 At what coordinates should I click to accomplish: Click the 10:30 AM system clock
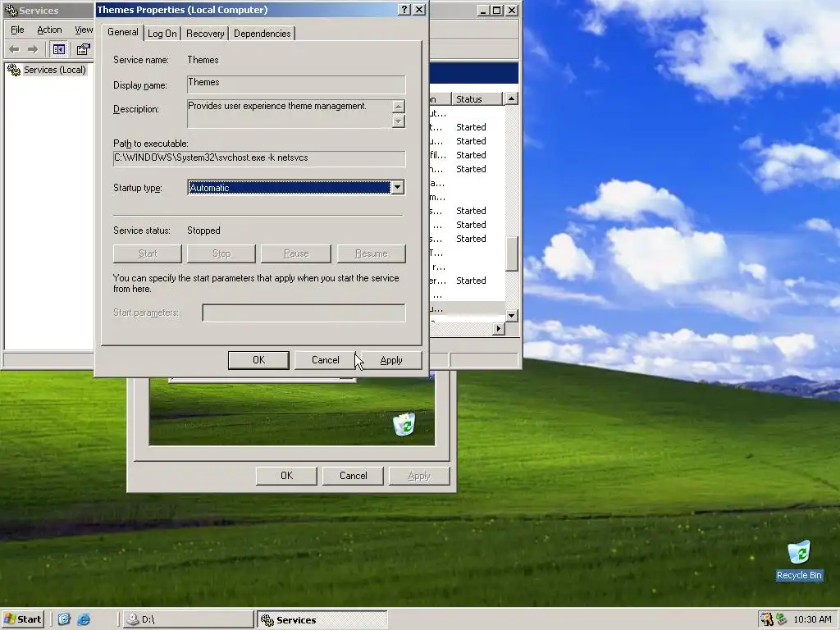tap(812, 619)
